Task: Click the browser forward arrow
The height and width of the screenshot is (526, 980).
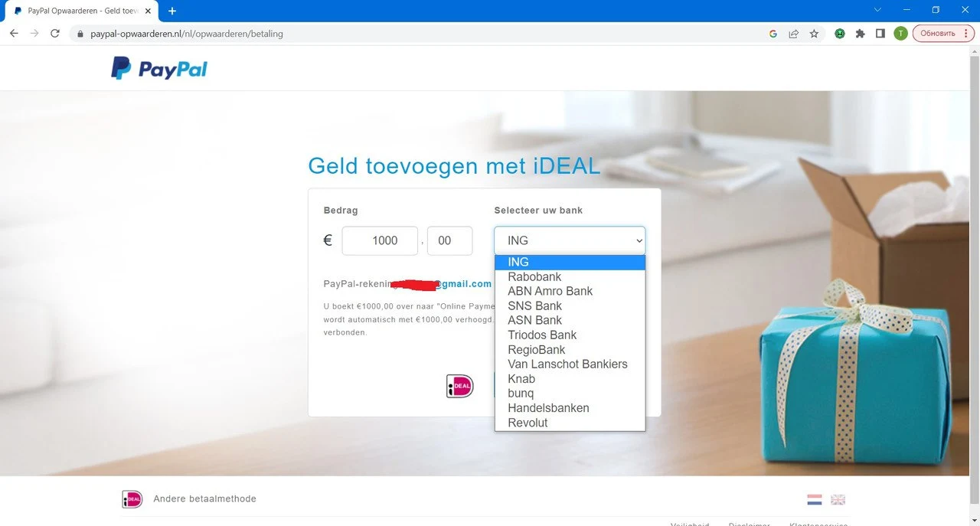Action: 34,34
